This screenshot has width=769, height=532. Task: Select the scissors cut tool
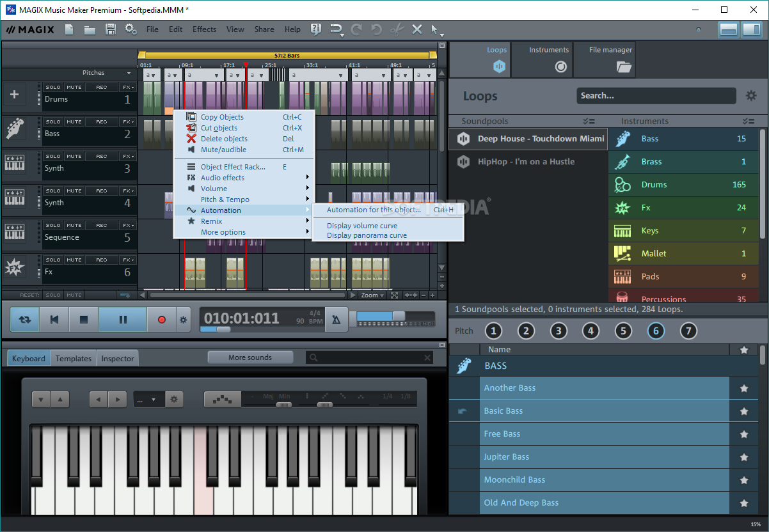coord(397,29)
